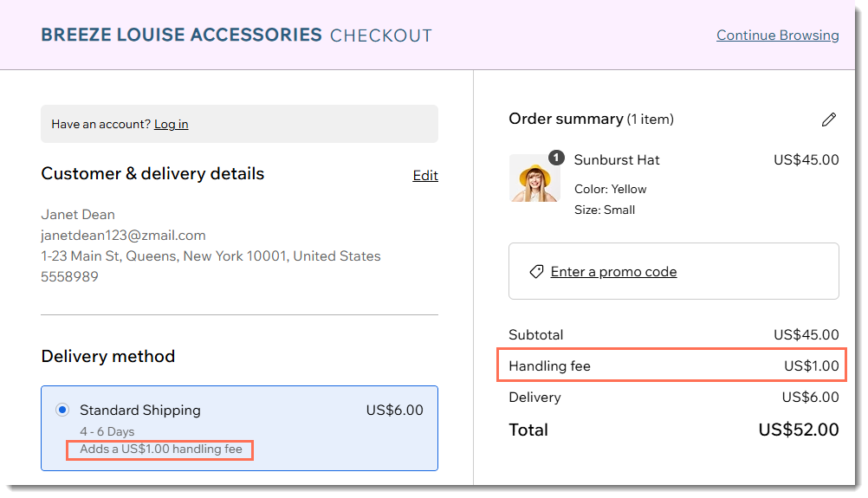The height and width of the screenshot is (498, 868).
Task: Click the Delivery method heading
Action: click(108, 356)
